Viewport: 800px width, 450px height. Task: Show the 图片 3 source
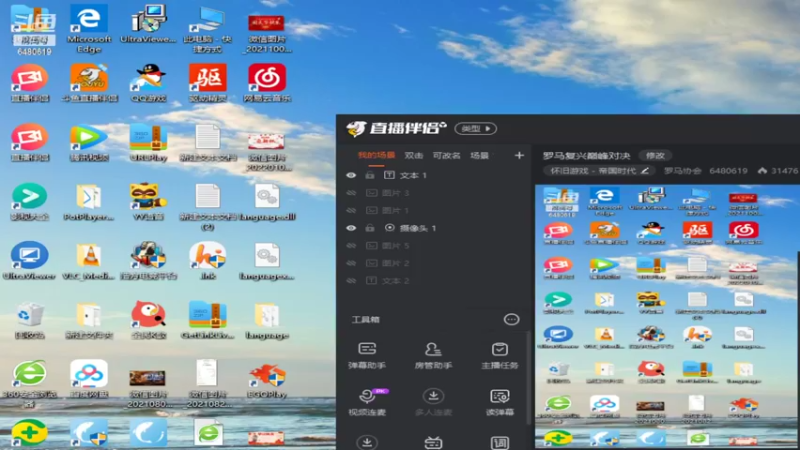click(351, 193)
